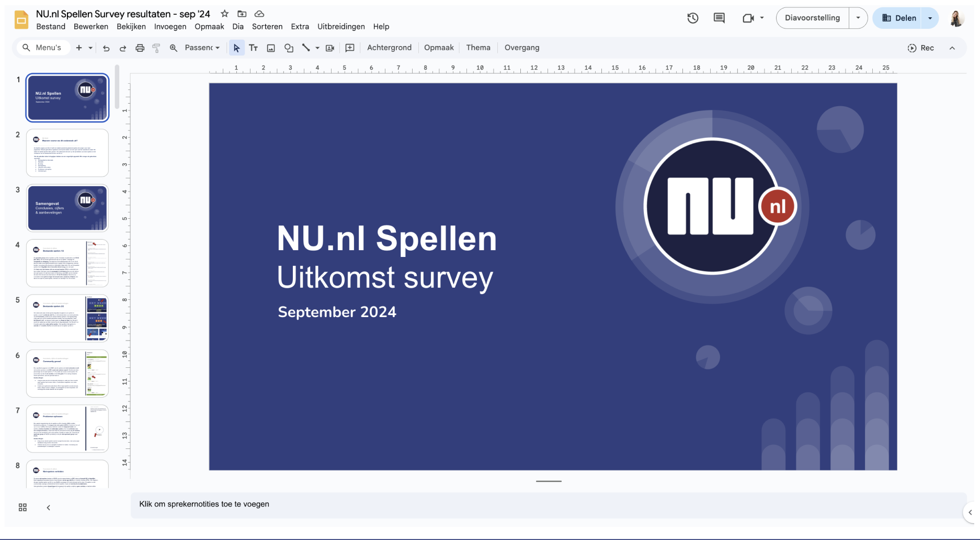Star the presentation with the star icon
Viewport: 980px width, 540px height.
tap(224, 14)
